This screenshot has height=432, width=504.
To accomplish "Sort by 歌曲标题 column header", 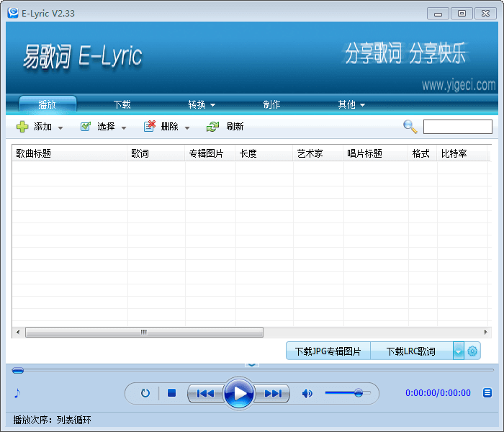I will 70,153.
